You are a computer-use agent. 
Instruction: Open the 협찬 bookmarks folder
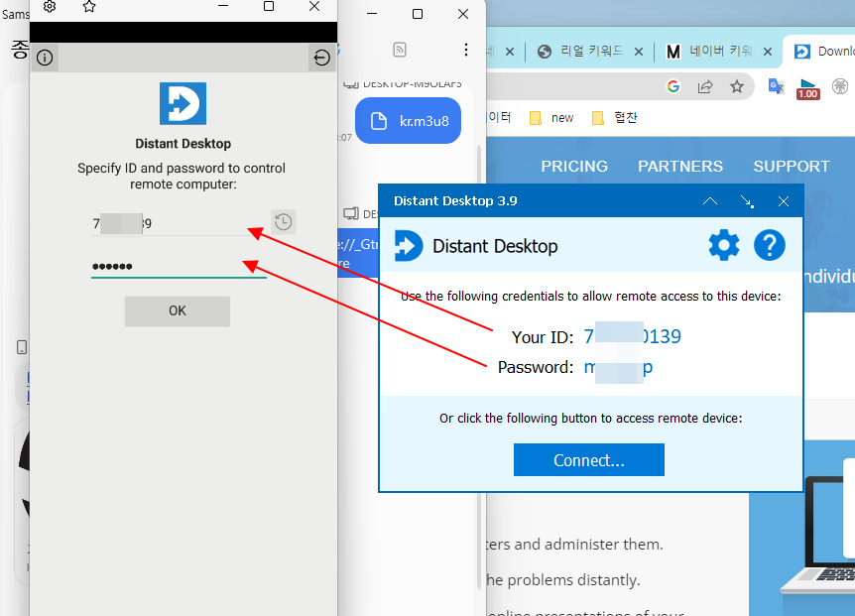615,118
